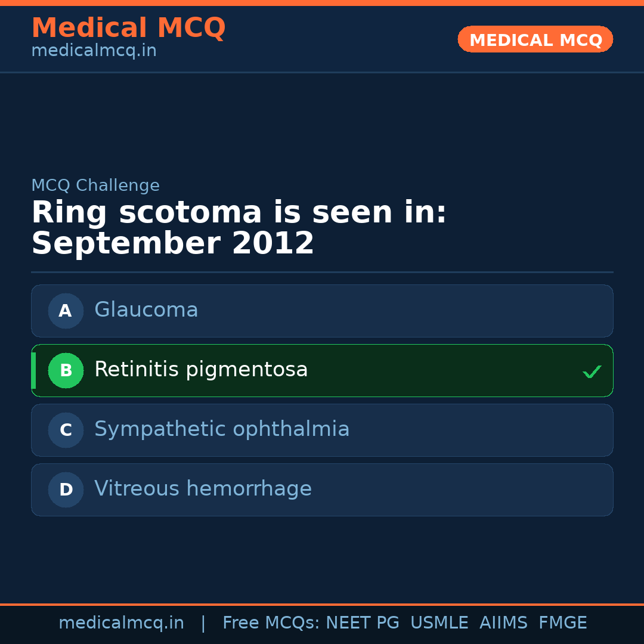Screen dimensions: 644x644
Task: Open the Medical MCQ title logo
Action: (128, 28)
